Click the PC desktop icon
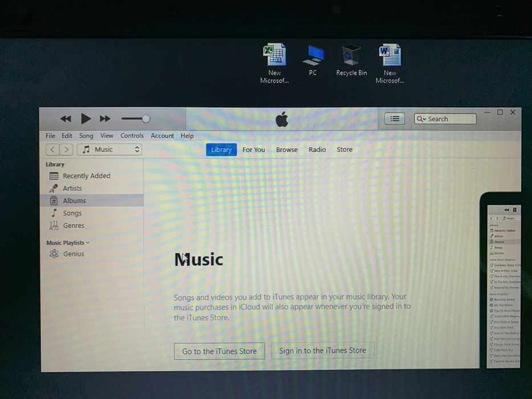This screenshot has height=399, width=532. (312, 60)
